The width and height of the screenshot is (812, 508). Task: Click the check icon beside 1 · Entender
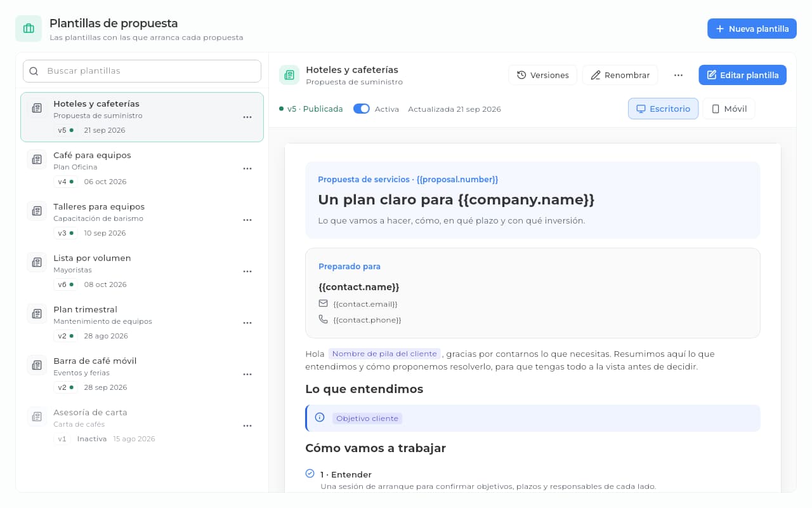[x=310, y=474]
